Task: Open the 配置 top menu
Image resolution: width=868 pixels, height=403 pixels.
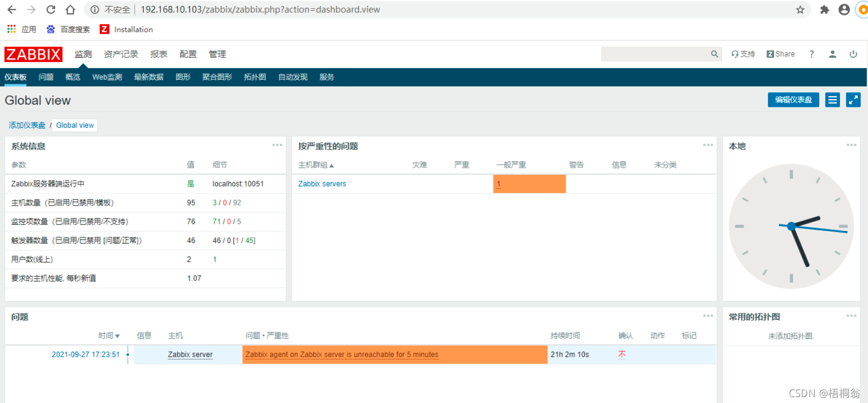Action: click(188, 54)
